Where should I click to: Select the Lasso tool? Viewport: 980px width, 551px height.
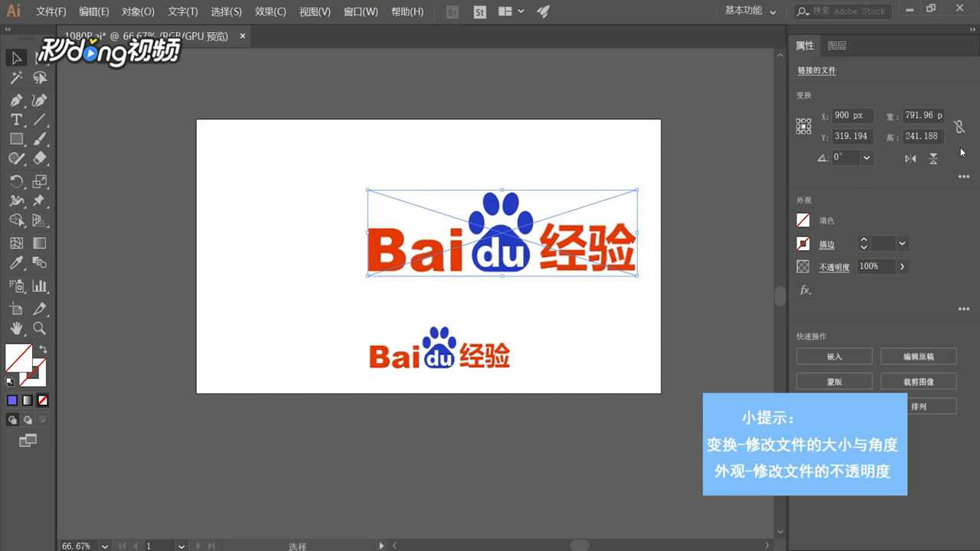pos(40,78)
